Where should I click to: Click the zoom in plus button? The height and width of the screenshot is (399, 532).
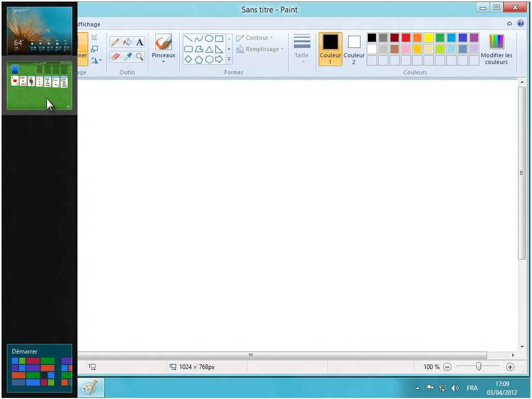(x=510, y=367)
